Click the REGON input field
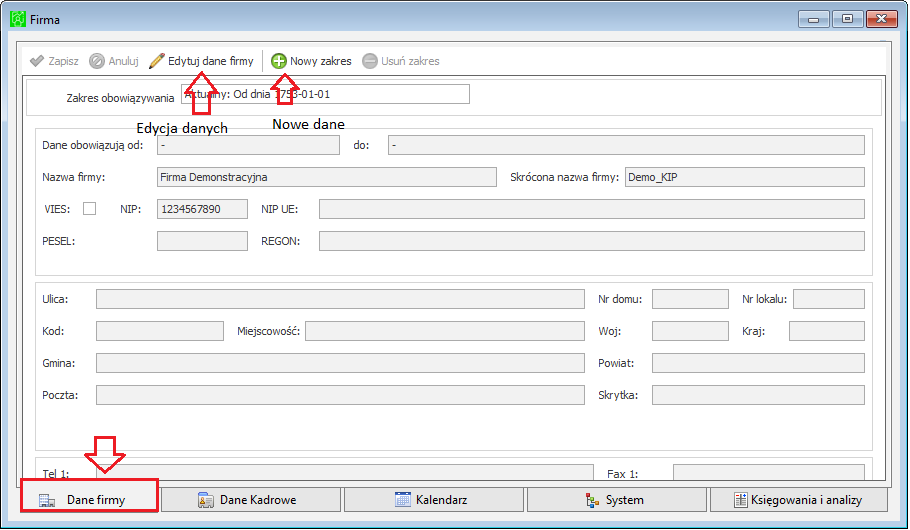The image size is (910, 530). (x=591, y=241)
